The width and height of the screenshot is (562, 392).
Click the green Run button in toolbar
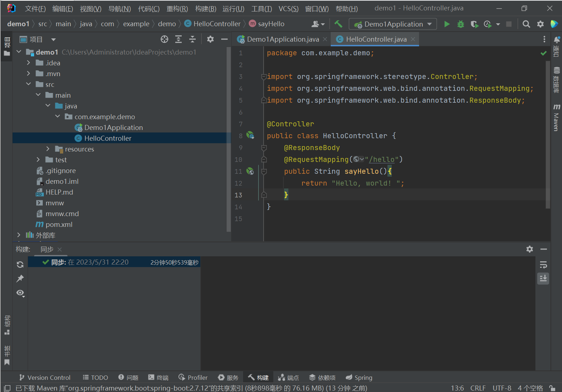447,24
